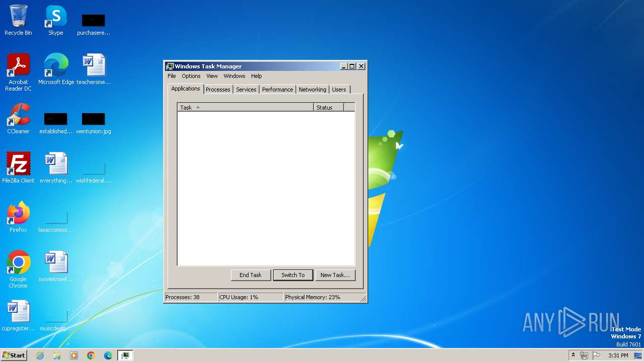Click Task Manager taskbar button
Viewport: 644px width, 362px height.
pyautogui.click(x=125, y=355)
